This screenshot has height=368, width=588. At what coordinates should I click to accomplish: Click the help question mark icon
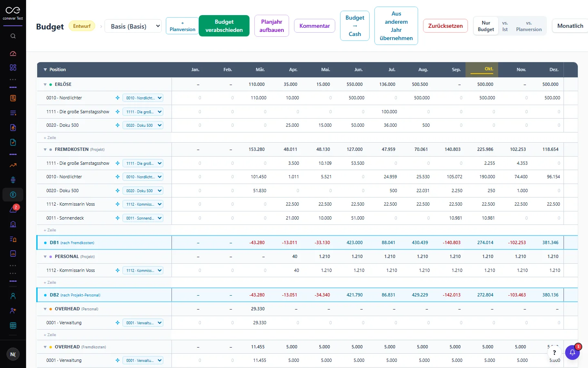(x=554, y=352)
